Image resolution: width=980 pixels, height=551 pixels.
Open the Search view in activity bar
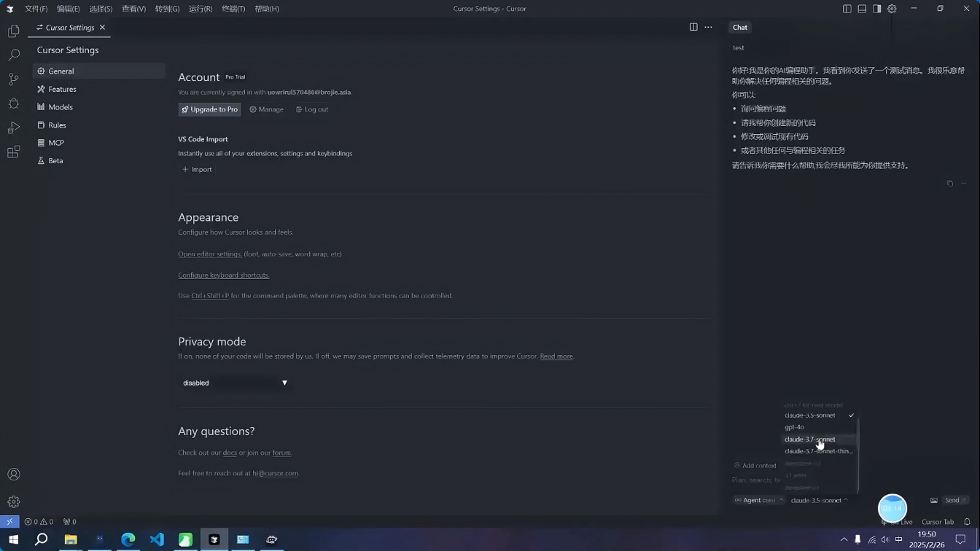click(13, 55)
